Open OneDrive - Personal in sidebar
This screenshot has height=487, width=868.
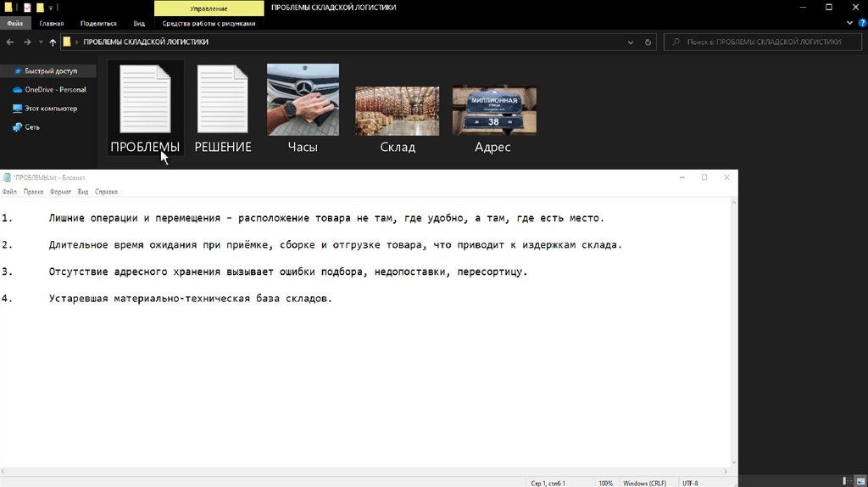coord(54,89)
